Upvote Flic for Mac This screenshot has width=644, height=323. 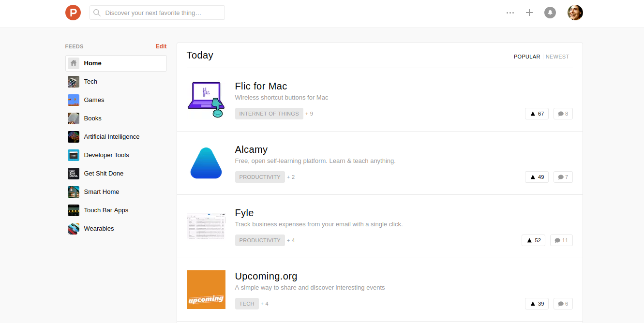point(537,113)
